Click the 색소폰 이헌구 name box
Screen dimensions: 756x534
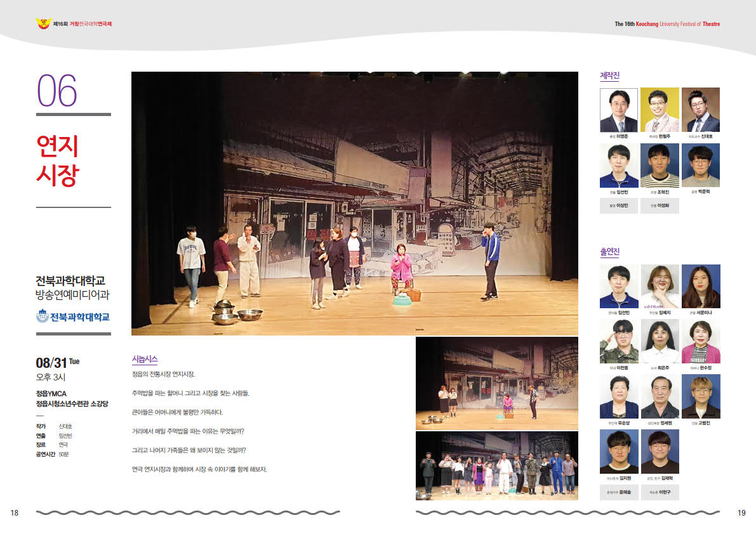coord(660,492)
